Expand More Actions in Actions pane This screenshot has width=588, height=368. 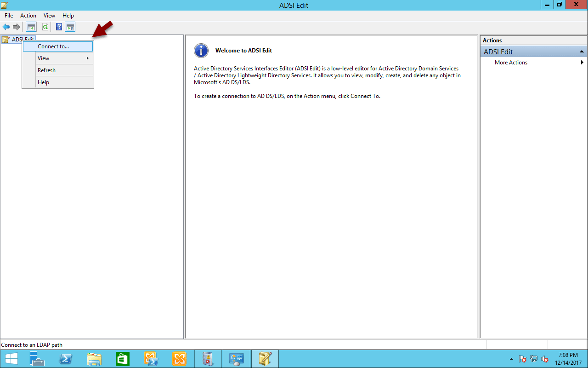534,63
